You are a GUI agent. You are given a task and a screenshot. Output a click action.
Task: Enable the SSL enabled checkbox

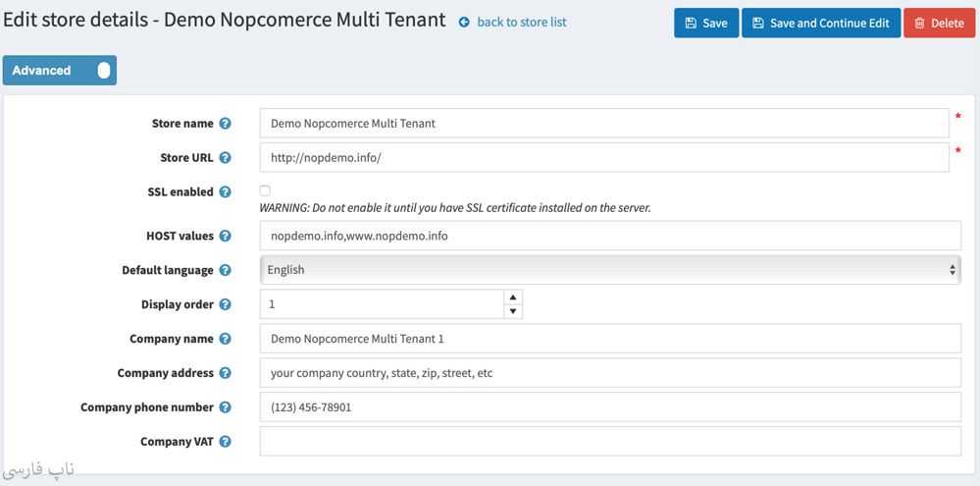pyautogui.click(x=265, y=191)
